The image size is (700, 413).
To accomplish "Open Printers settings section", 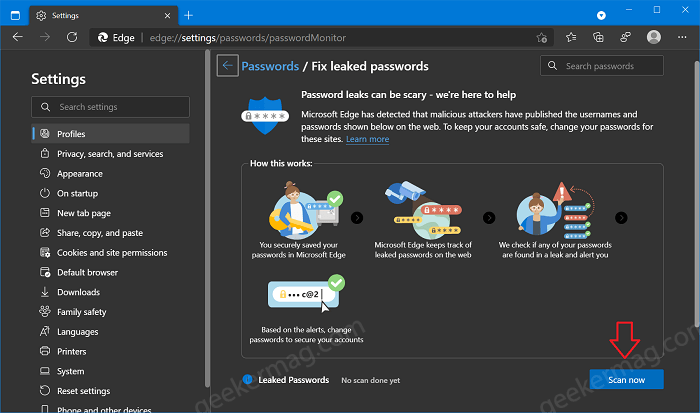I will [110, 351].
